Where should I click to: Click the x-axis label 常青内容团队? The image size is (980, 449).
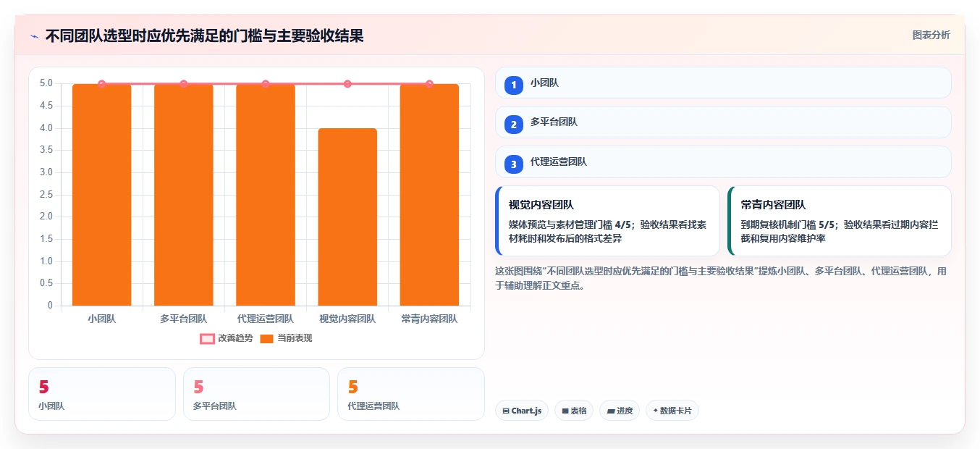(x=429, y=319)
